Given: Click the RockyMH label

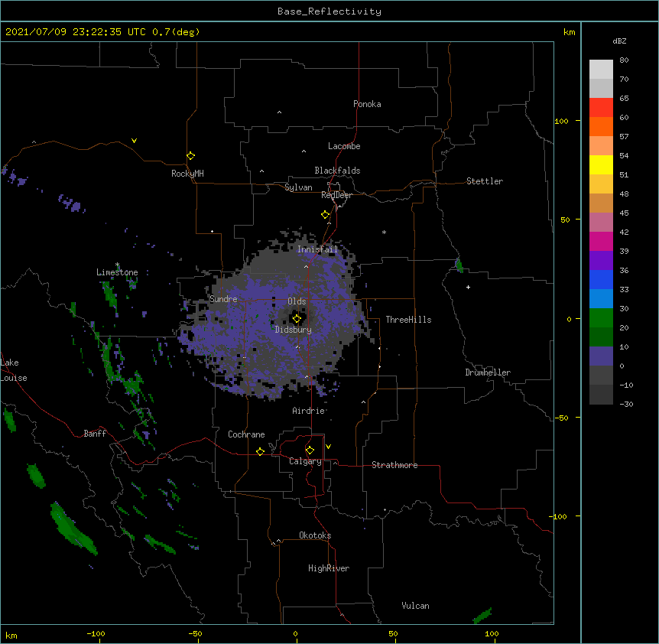Looking at the screenshot, I should click(x=187, y=174).
